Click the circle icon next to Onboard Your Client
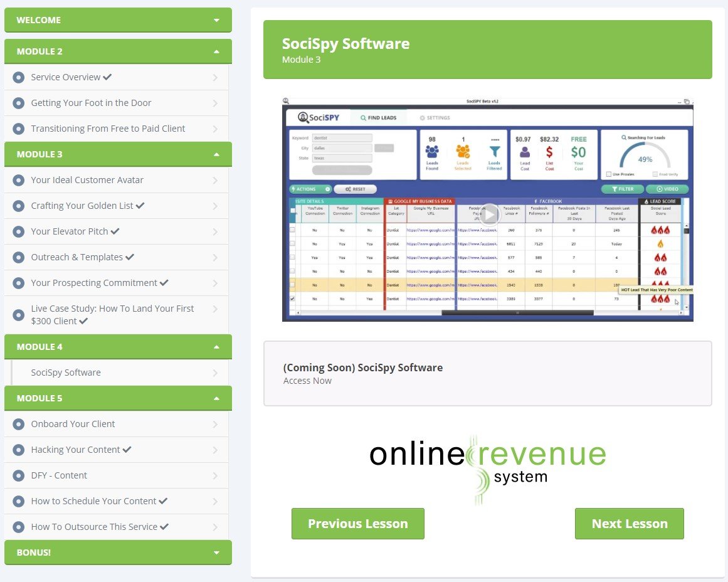Screen dimensions: 728x582 [18, 424]
